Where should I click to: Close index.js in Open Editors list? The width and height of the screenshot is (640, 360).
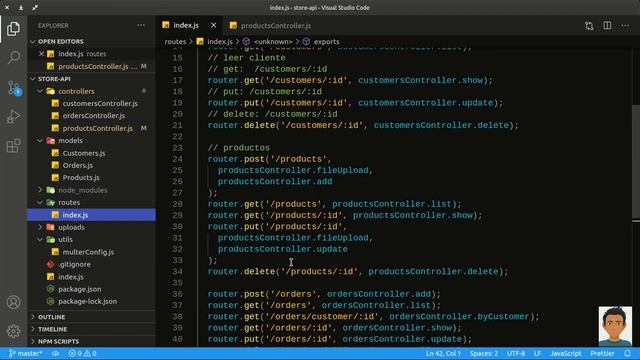tap(41, 54)
